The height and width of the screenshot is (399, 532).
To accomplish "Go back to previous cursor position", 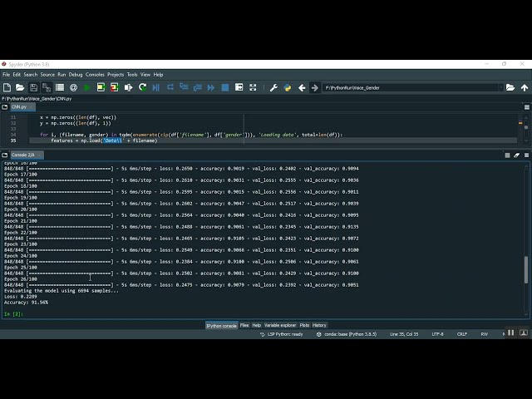I will click(302, 87).
